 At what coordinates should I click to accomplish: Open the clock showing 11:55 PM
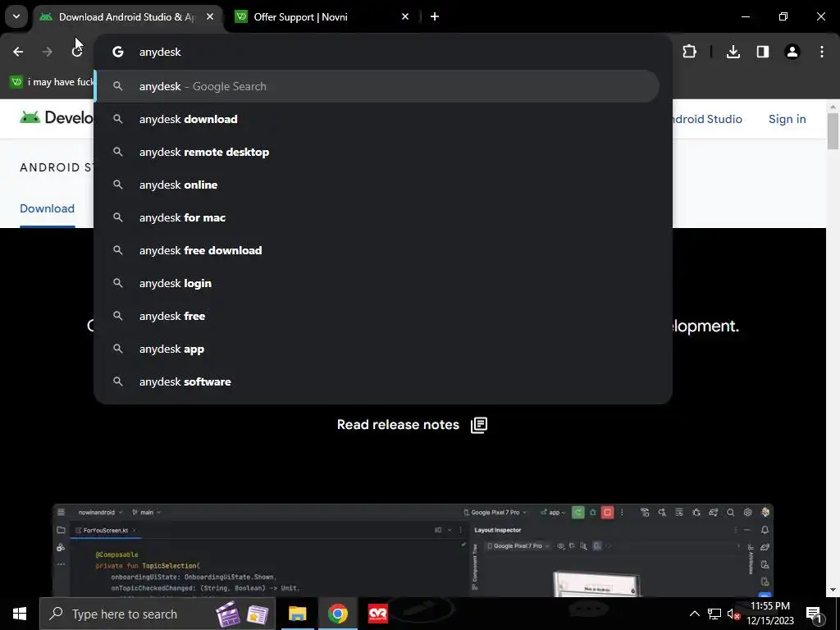770,614
